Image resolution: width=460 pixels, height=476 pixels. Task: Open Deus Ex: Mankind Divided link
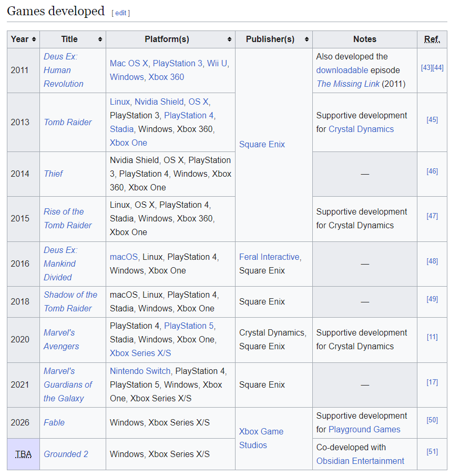(x=60, y=264)
